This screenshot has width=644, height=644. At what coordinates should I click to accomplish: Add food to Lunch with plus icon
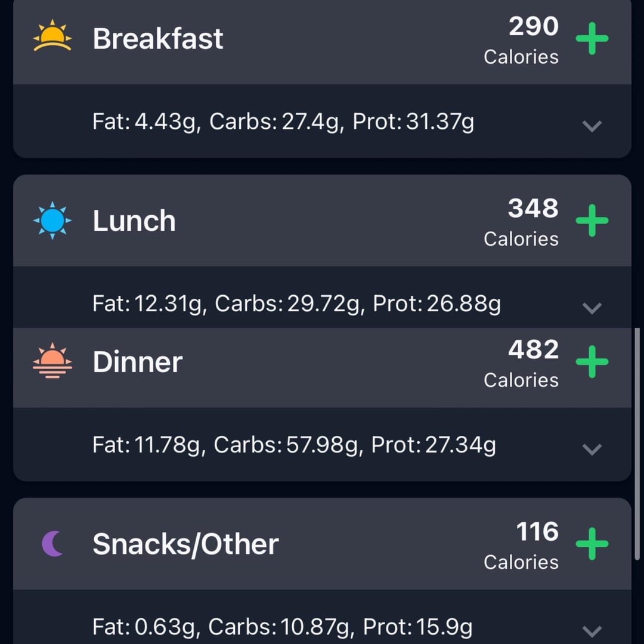[x=592, y=221]
